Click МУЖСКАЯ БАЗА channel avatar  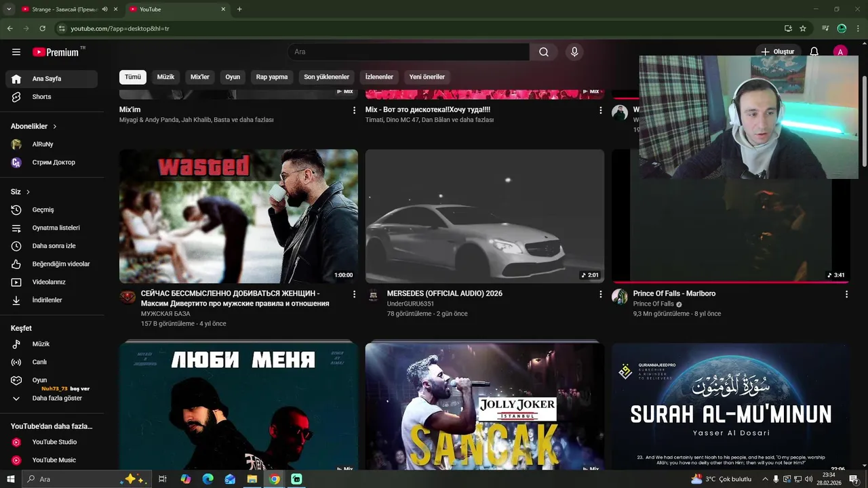pos(127,296)
